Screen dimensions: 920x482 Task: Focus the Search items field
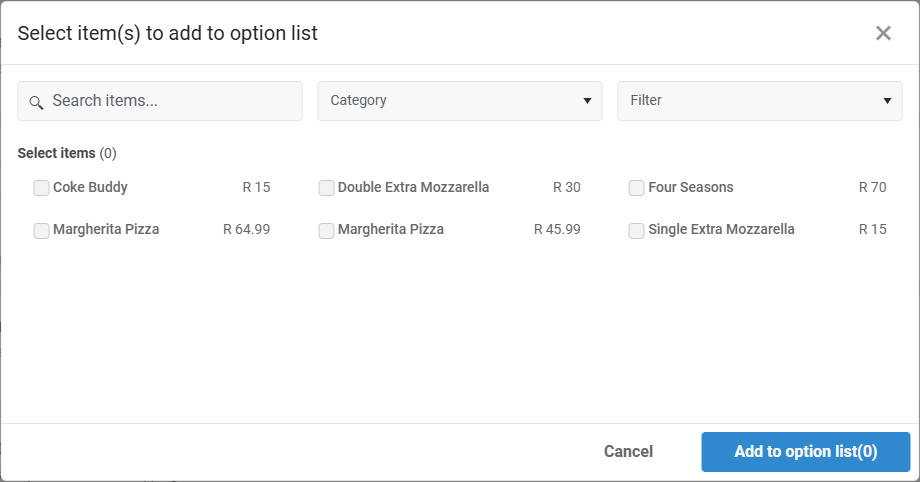click(170, 101)
